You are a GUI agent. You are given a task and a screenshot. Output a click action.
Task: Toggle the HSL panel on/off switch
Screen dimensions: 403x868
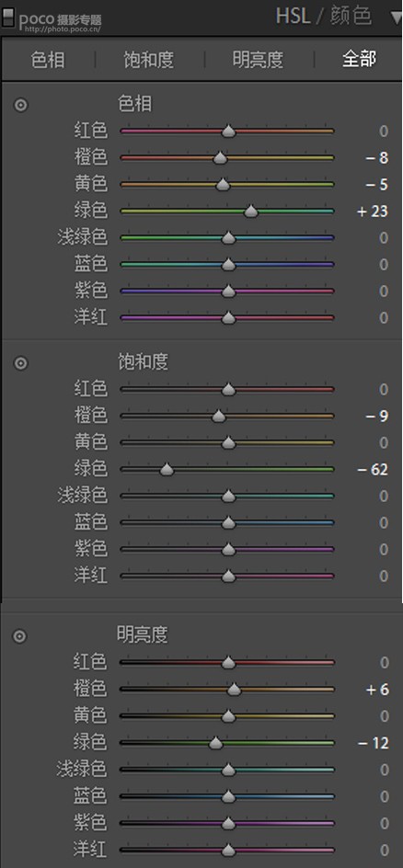7,18
